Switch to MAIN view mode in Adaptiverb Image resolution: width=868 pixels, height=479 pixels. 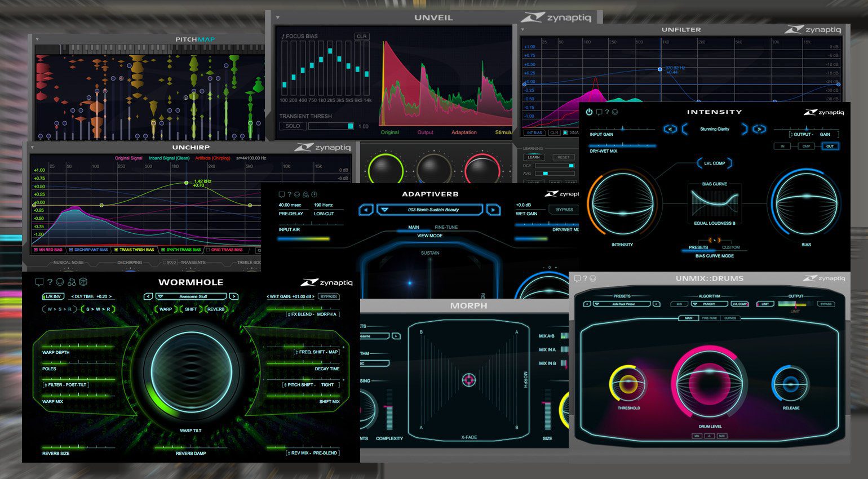coord(414,227)
